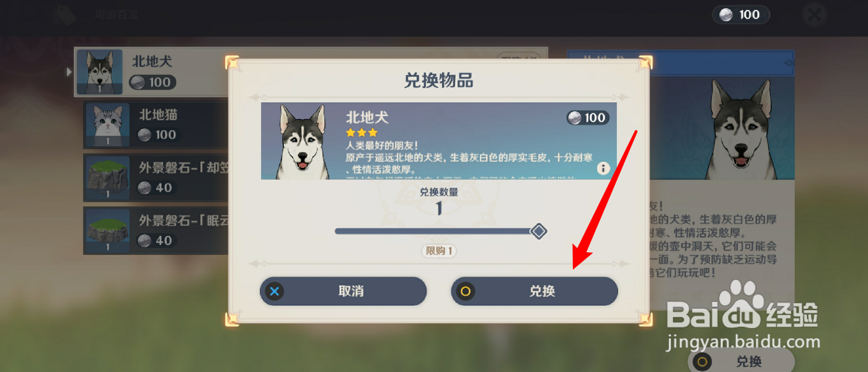Click the cat icon thumbnail

pyautogui.click(x=108, y=125)
